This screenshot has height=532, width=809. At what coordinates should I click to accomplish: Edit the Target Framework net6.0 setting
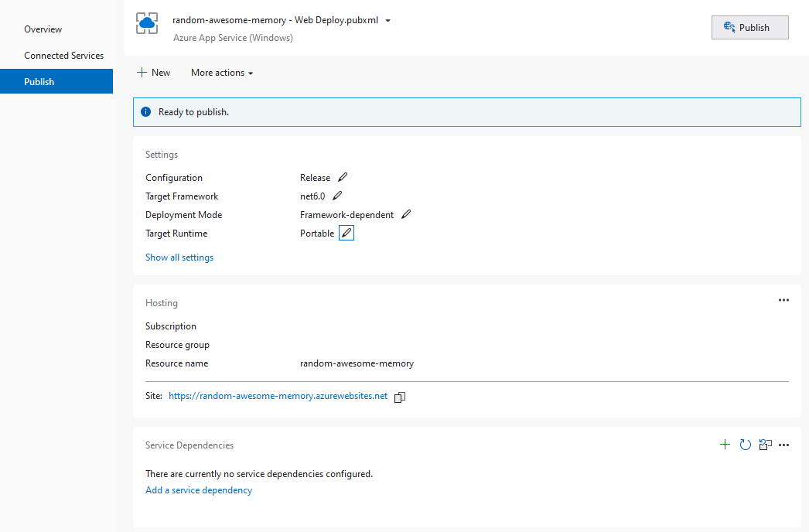click(x=337, y=196)
